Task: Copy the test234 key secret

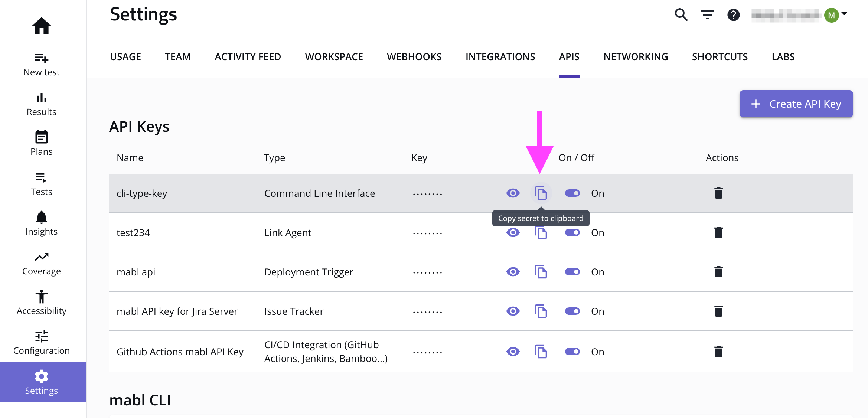Action: click(x=541, y=234)
